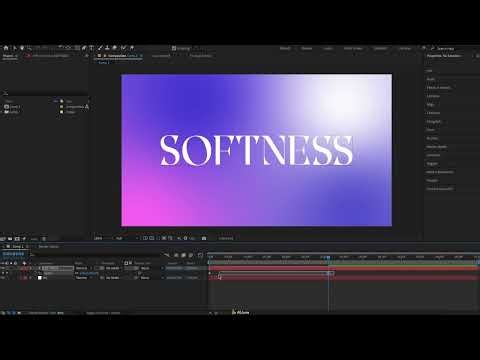Expand the Character panel

[x=433, y=113]
